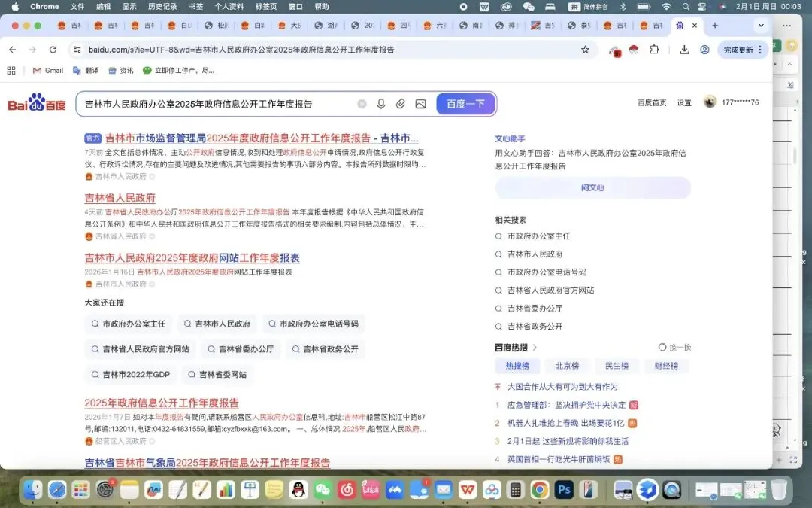
Task: Open Launchpad from the Dock
Action: pos(80,489)
